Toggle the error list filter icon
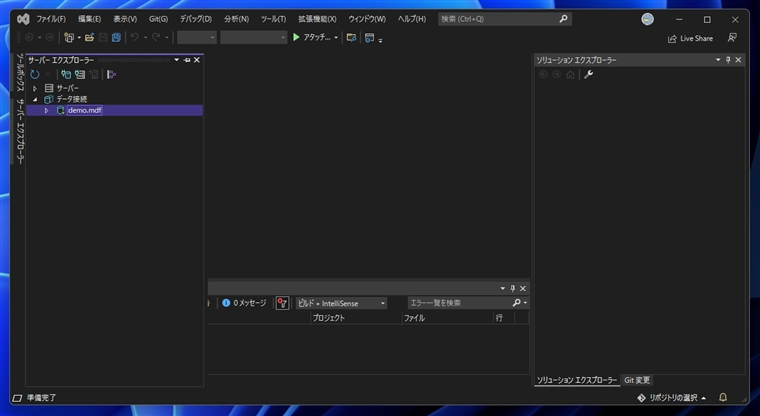The width and height of the screenshot is (760, 416). click(x=282, y=303)
